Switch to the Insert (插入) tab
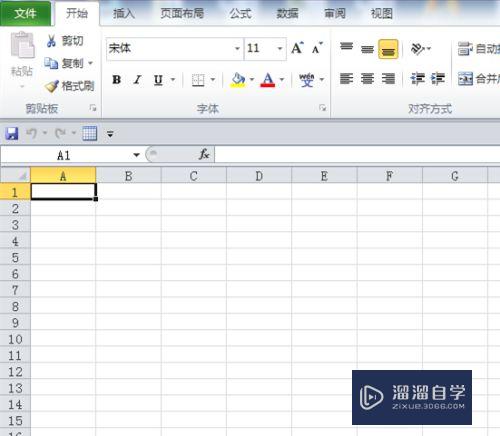This screenshot has height=436, width=500. (124, 13)
